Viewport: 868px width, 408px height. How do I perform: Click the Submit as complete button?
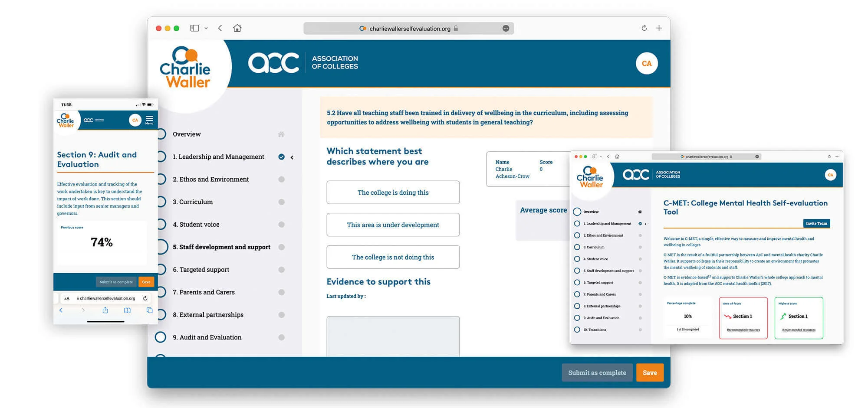click(x=597, y=372)
